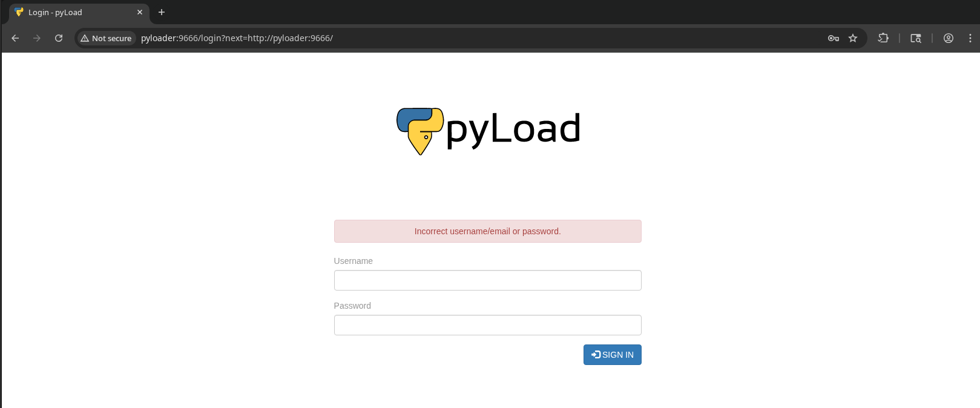Click the browser back arrow
The height and width of the screenshot is (408, 980).
(x=15, y=38)
